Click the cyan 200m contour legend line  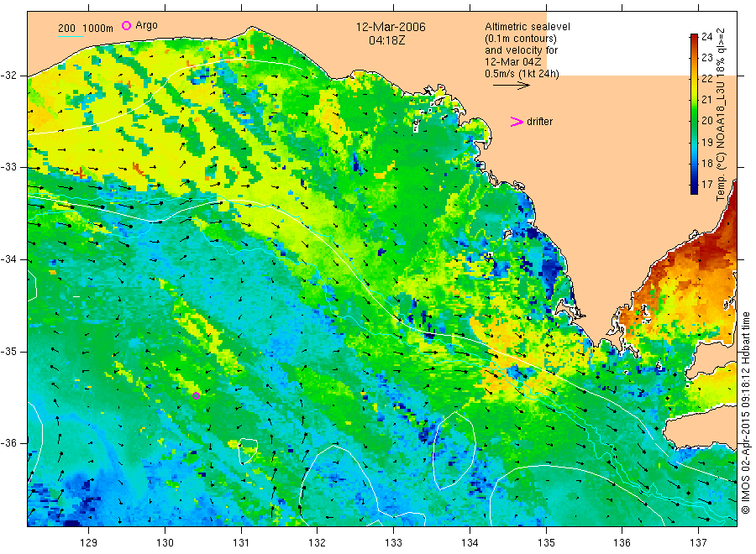coord(71,35)
